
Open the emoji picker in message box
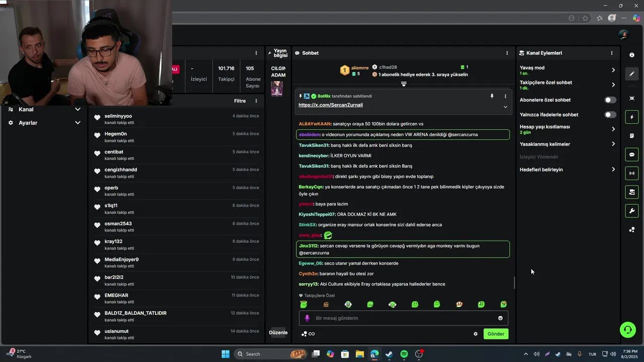coord(500,318)
